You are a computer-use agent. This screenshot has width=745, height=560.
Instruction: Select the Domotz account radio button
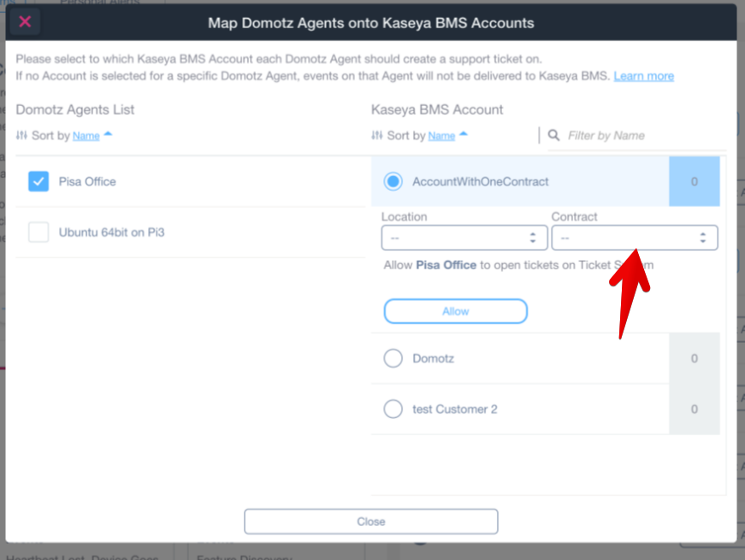[x=393, y=358]
